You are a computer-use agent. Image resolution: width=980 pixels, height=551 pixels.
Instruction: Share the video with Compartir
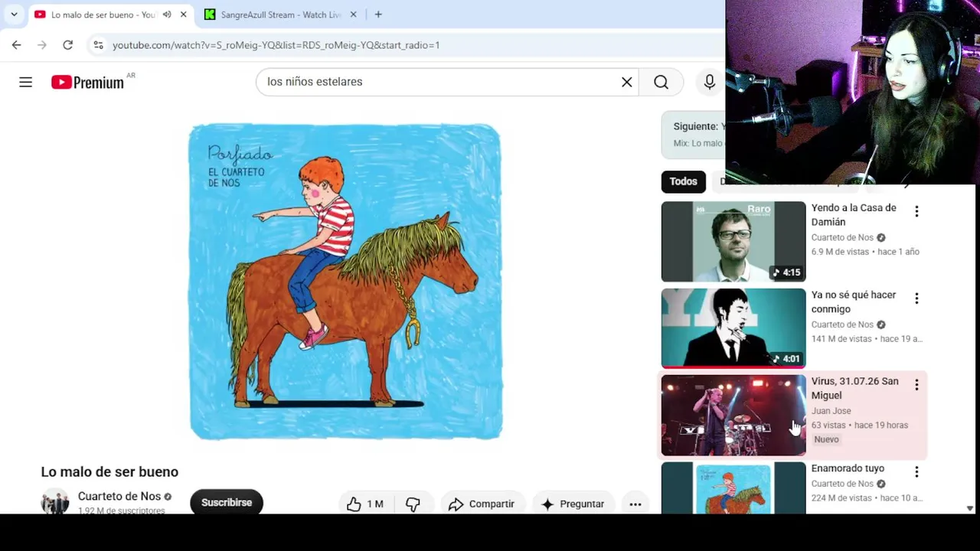pyautogui.click(x=482, y=504)
